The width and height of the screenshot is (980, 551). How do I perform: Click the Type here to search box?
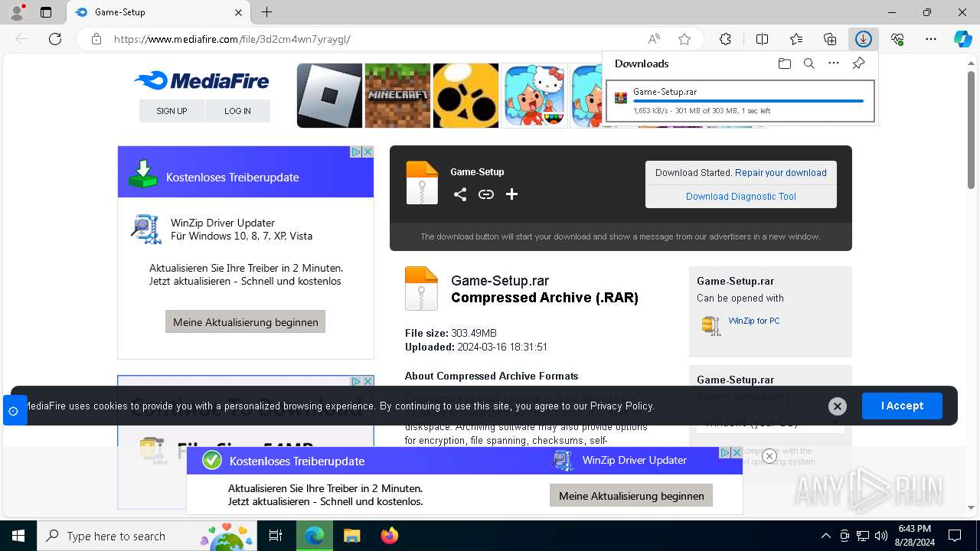147,536
